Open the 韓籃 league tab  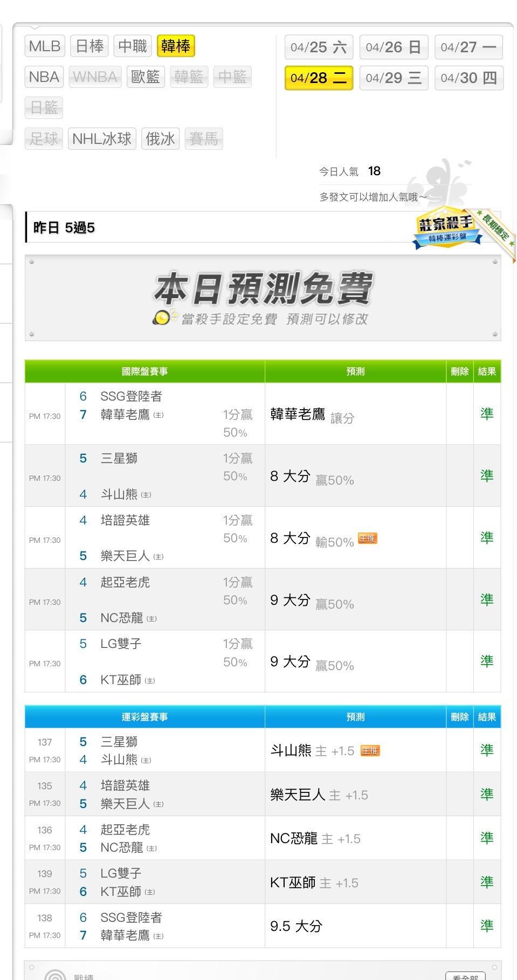(189, 77)
